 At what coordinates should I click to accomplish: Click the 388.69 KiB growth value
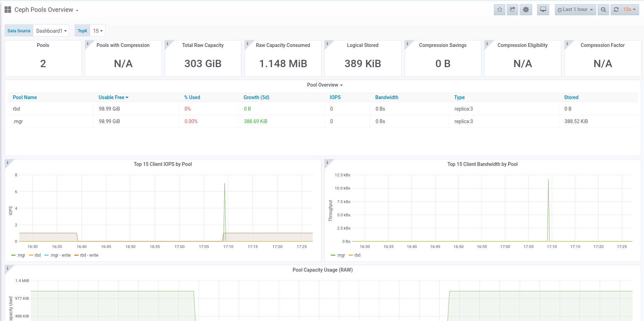[256, 121]
